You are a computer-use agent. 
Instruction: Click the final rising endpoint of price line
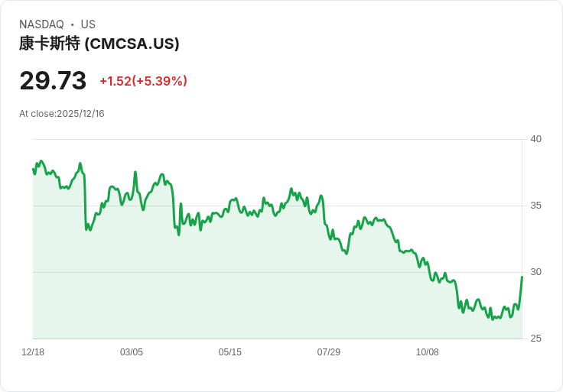click(522, 277)
